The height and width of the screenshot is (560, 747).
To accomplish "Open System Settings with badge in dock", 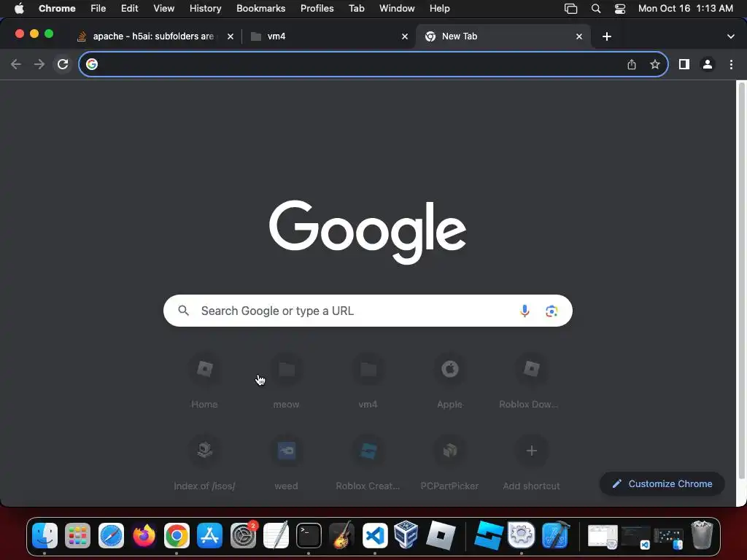I will coord(243,535).
